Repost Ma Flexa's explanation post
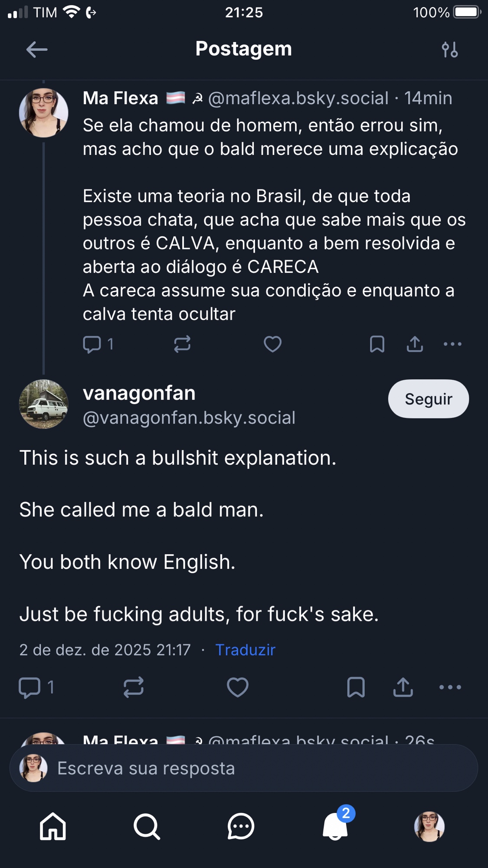488x868 pixels. tap(182, 345)
